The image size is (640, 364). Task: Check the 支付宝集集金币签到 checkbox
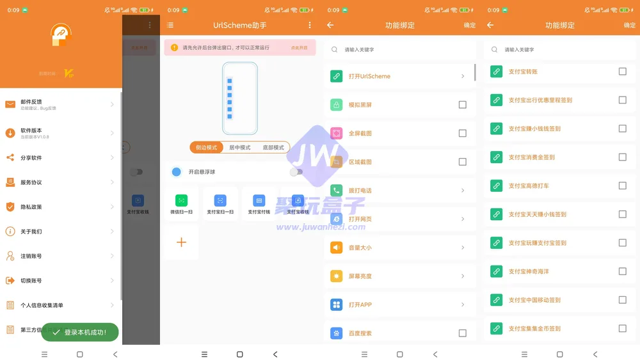(623, 329)
